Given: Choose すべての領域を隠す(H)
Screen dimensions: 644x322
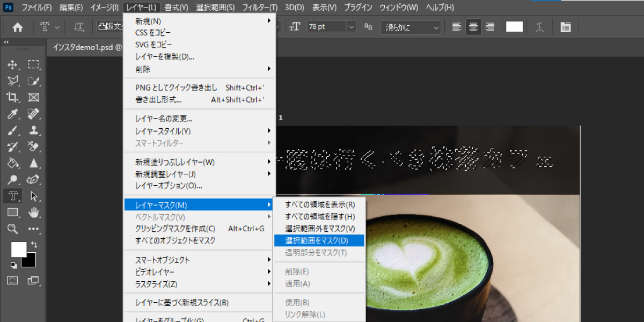Looking at the screenshot, I should 319,217.
